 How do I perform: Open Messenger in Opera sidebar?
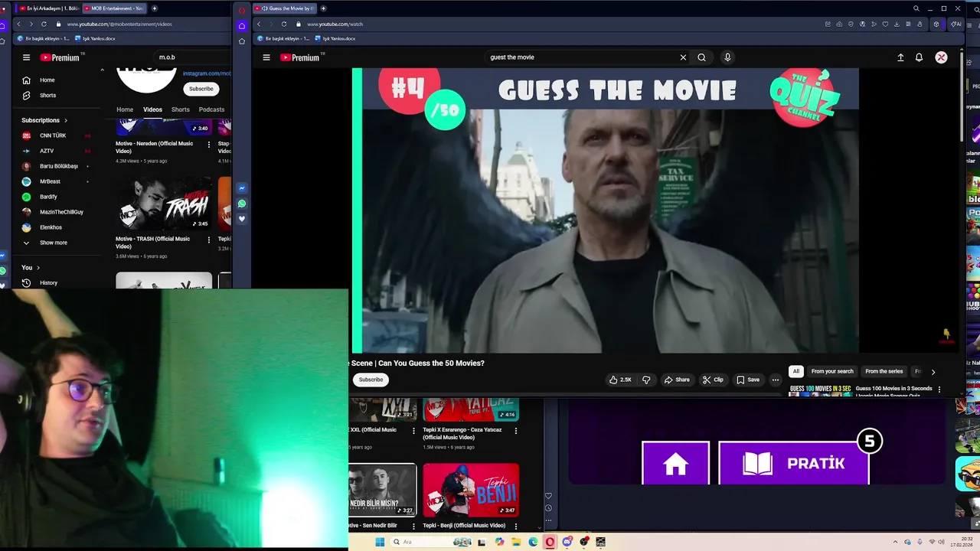(242, 188)
